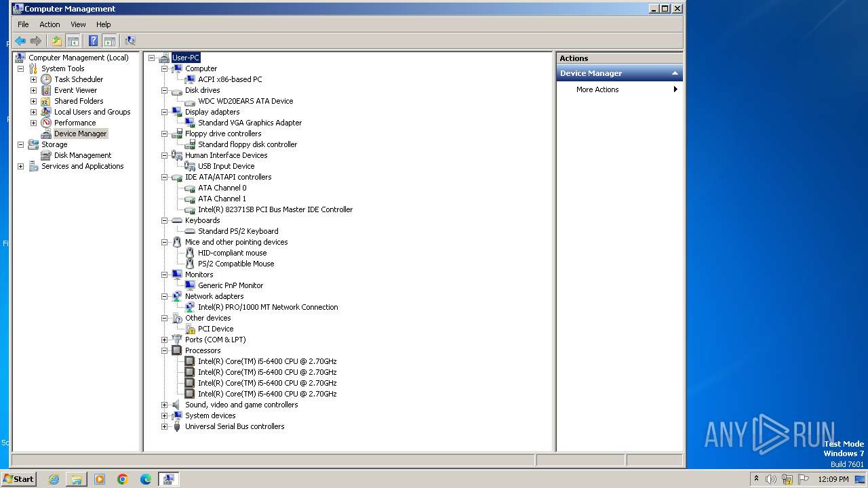The height and width of the screenshot is (488, 868).
Task: Select Intel(R) PRO/1000 MT Network Connection
Action: (x=268, y=307)
